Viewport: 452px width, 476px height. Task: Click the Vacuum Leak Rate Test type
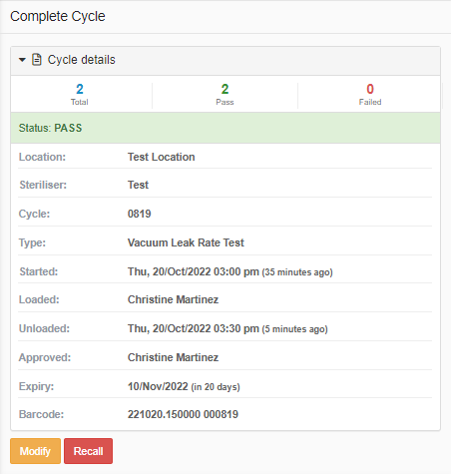click(186, 242)
